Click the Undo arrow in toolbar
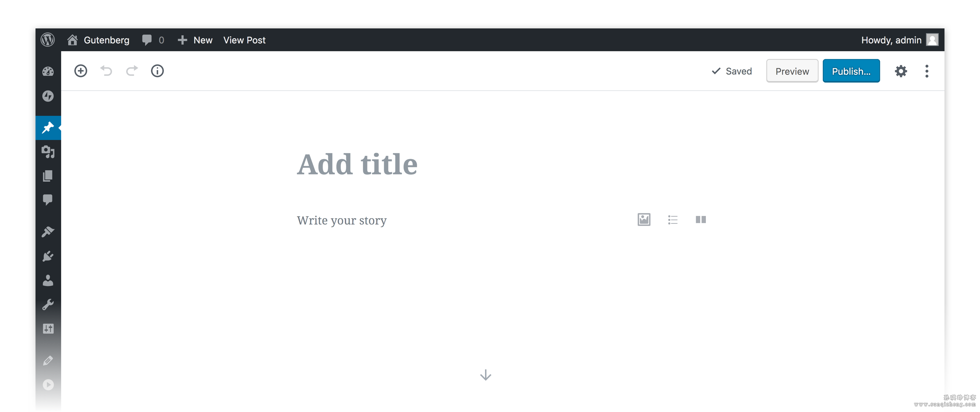Screen dimensions: 980x412 106,71
